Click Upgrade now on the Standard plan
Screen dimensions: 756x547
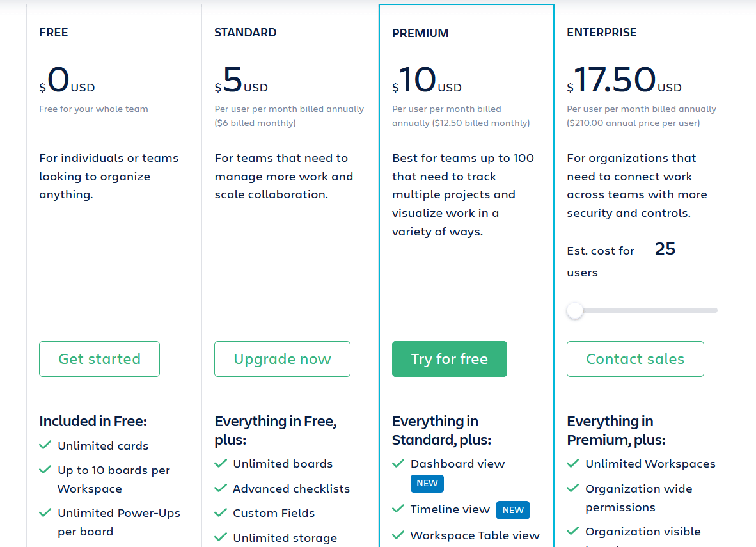(282, 359)
